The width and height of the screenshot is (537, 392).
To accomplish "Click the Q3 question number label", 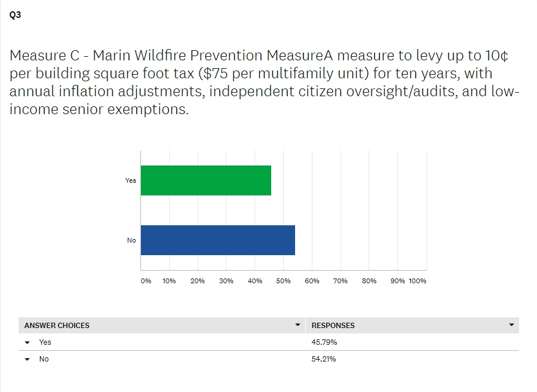I will pyautogui.click(x=16, y=16).
